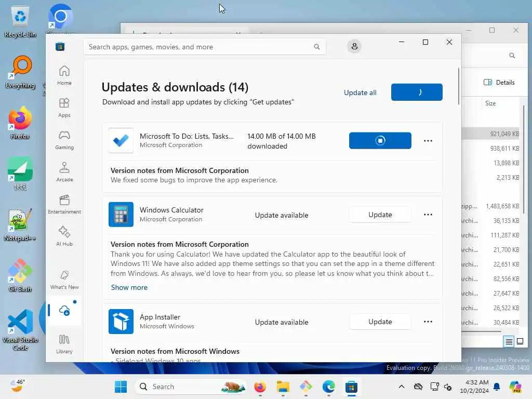Open more options for App Installer

[x=428, y=322]
